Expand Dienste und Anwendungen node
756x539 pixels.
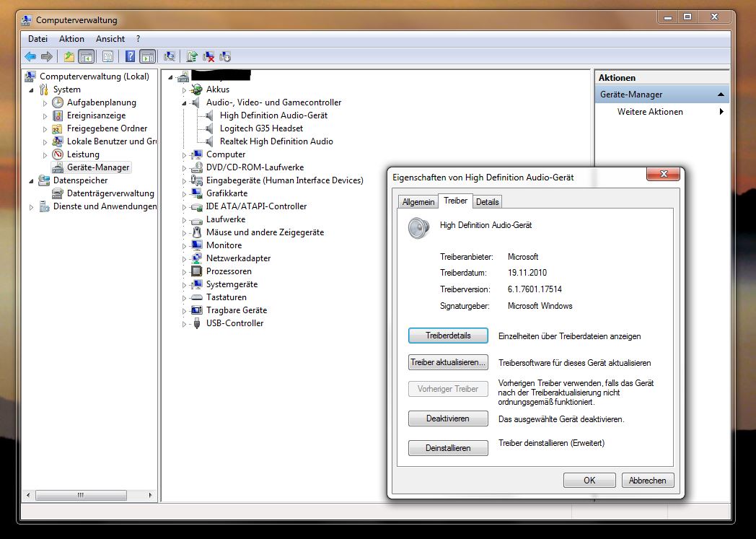point(31,207)
